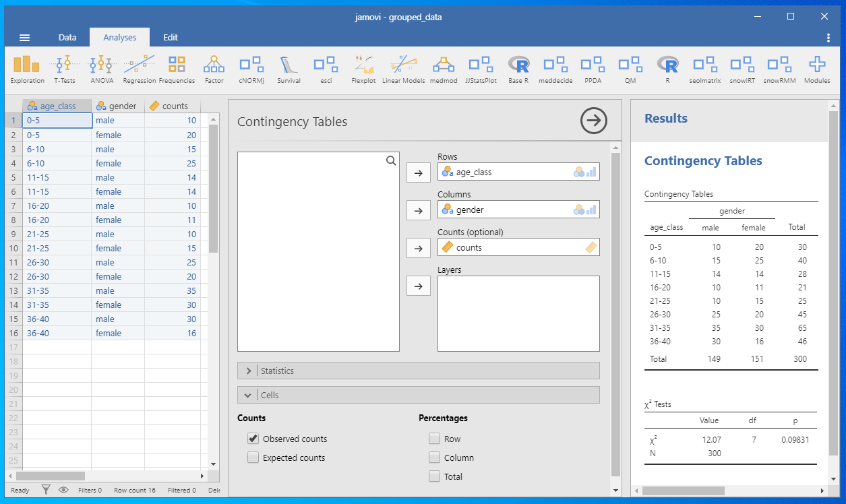Image resolution: width=846 pixels, height=504 pixels.
Task: Open the snowRMM module menu
Action: [779, 69]
